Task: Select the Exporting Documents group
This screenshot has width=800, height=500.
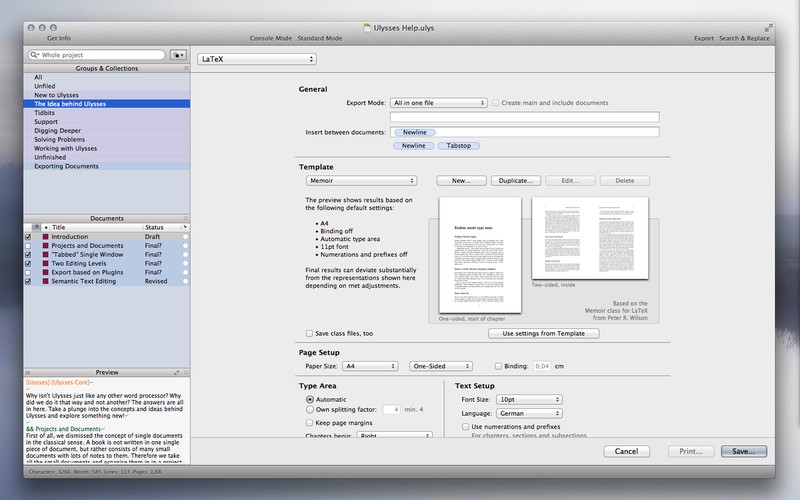Action: click(66, 166)
